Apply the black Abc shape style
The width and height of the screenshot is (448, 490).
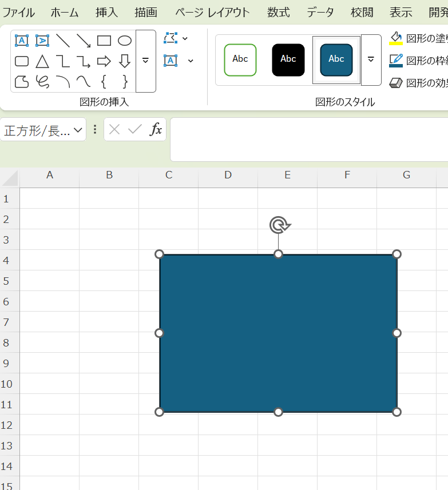coord(288,59)
